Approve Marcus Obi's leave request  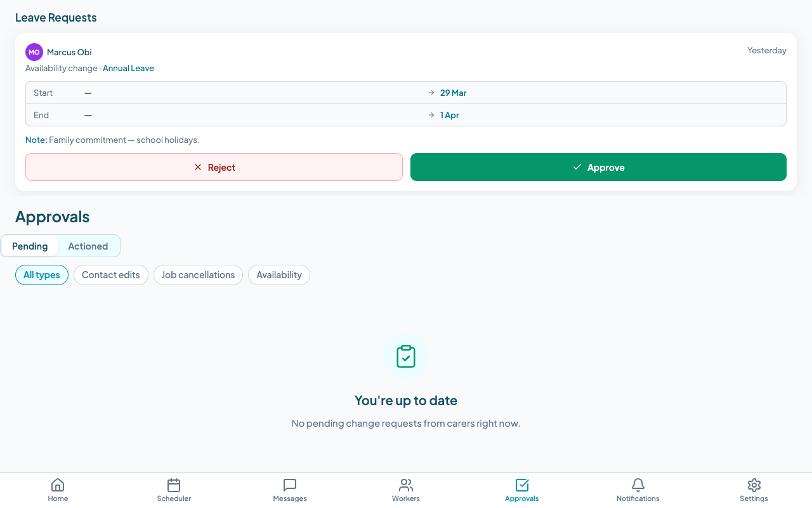pos(598,167)
